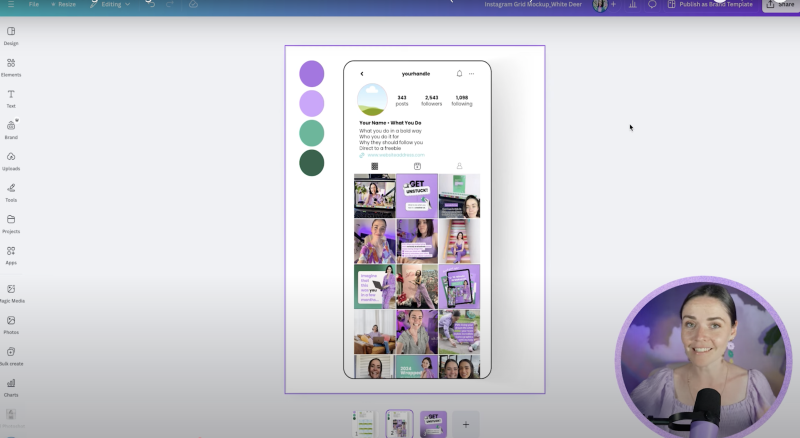800x438 pixels.
Task: Select the dark purple color circle
Action: (x=312, y=74)
